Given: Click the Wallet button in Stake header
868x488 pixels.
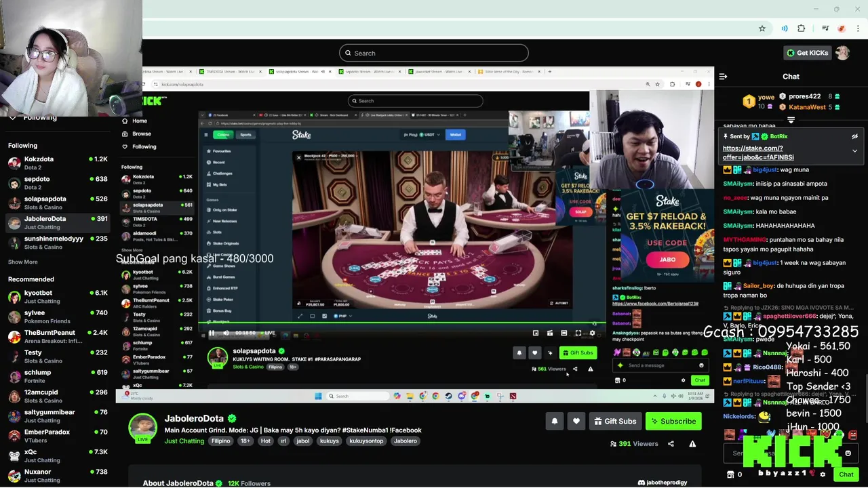Looking at the screenshot, I should click(x=455, y=134).
